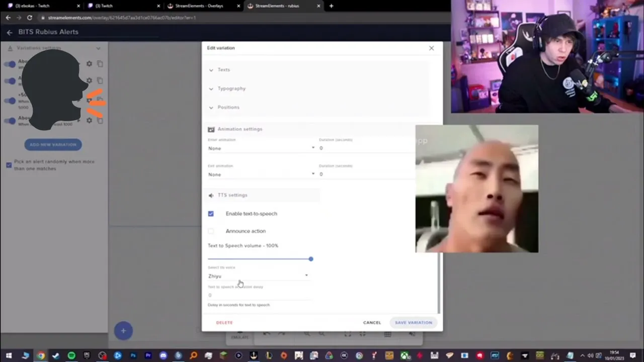Duplicate the second variation via copy icon

click(x=100, y=80)
